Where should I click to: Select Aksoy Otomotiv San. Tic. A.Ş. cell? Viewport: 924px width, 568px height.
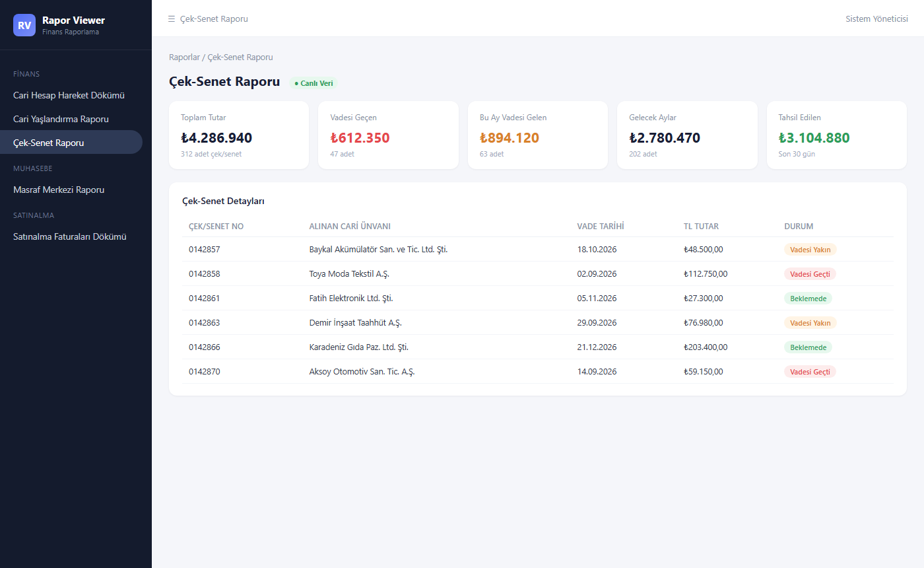tap(362, 372)
